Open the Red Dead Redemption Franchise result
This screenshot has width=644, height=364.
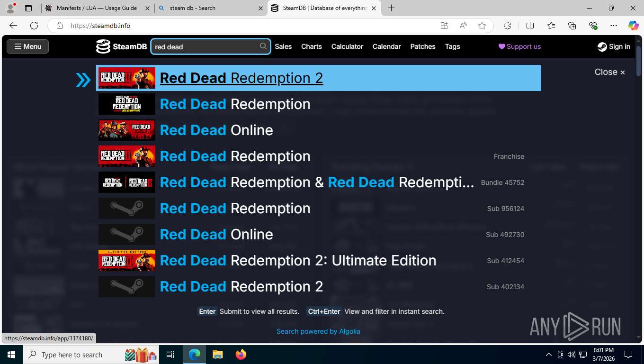coord(318,156)
